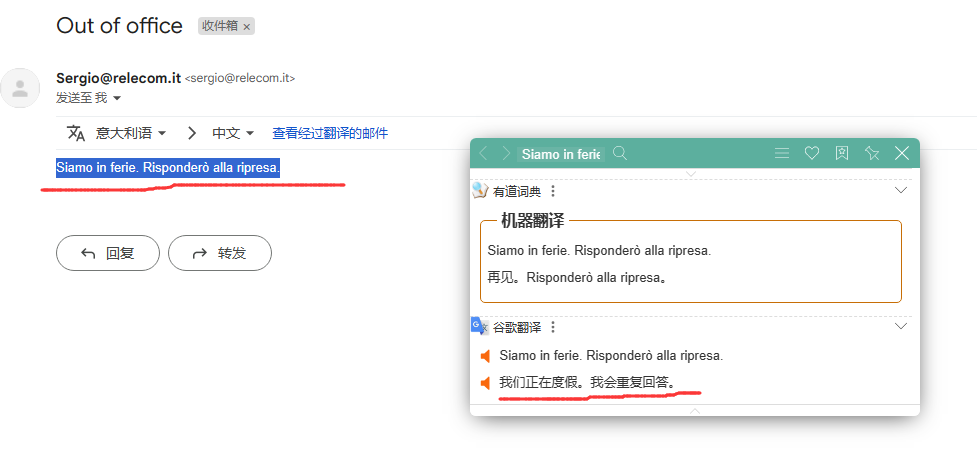
Task: Click the sender avatar icon
Action: point(21,88)
